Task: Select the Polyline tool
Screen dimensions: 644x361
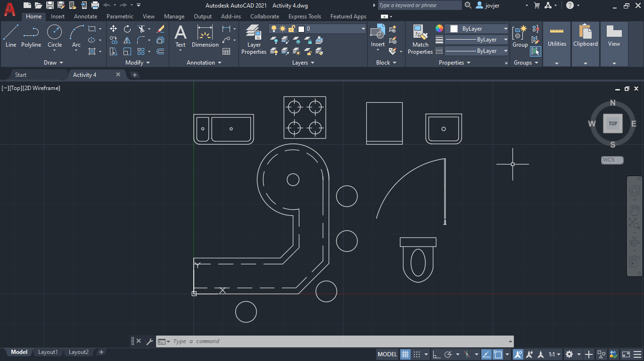Action: (31, 37)
